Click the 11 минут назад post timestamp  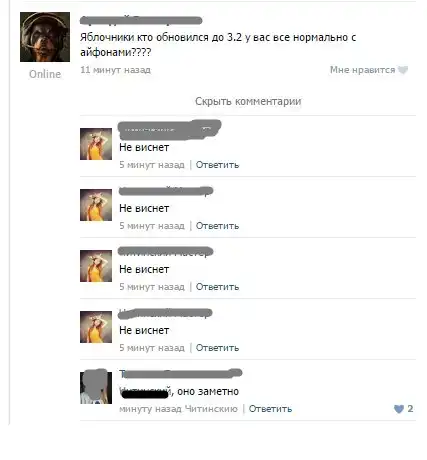click(x=116, y=70)
